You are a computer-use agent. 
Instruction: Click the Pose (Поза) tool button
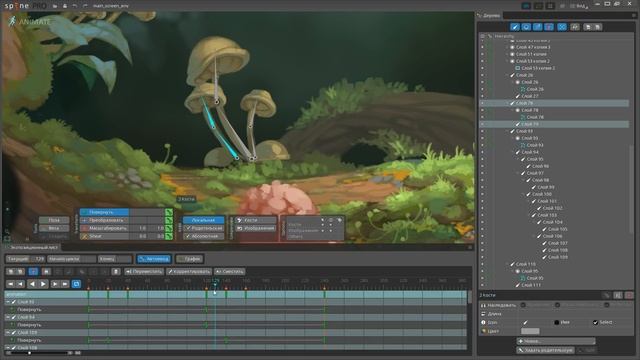[54, 220]
